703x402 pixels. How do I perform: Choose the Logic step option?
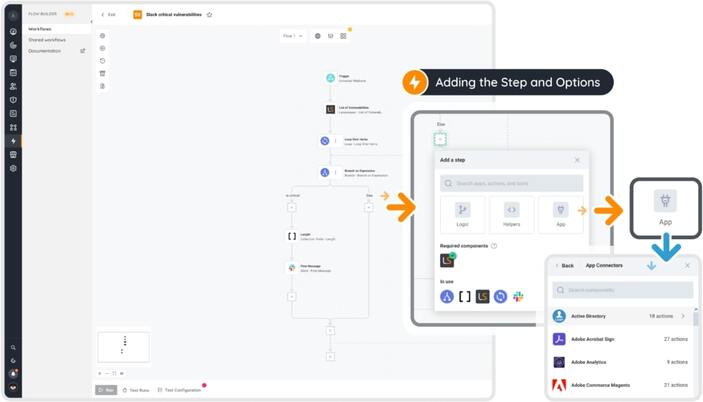(462, 214)
